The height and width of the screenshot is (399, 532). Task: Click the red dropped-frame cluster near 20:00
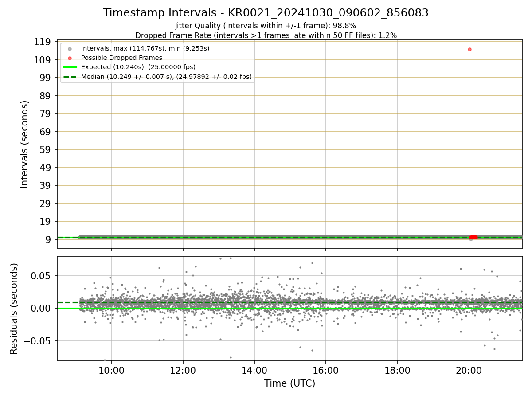473,237
